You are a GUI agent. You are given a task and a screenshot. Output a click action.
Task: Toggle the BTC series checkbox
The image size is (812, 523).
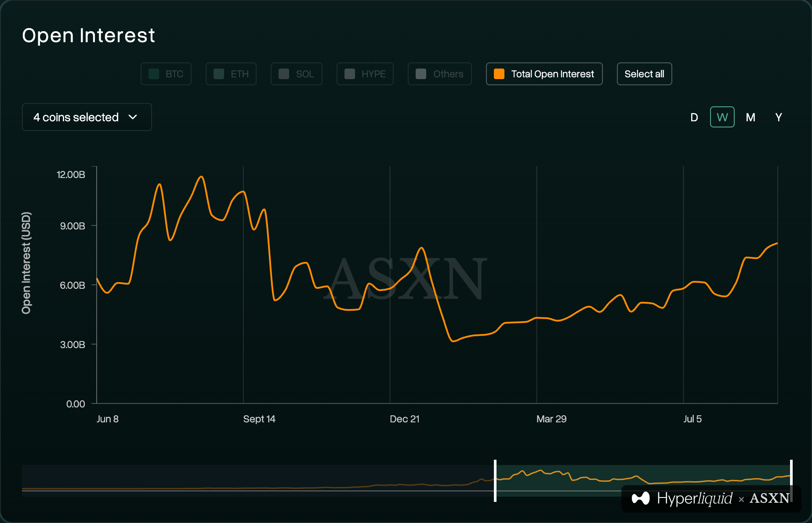(166, 74)
